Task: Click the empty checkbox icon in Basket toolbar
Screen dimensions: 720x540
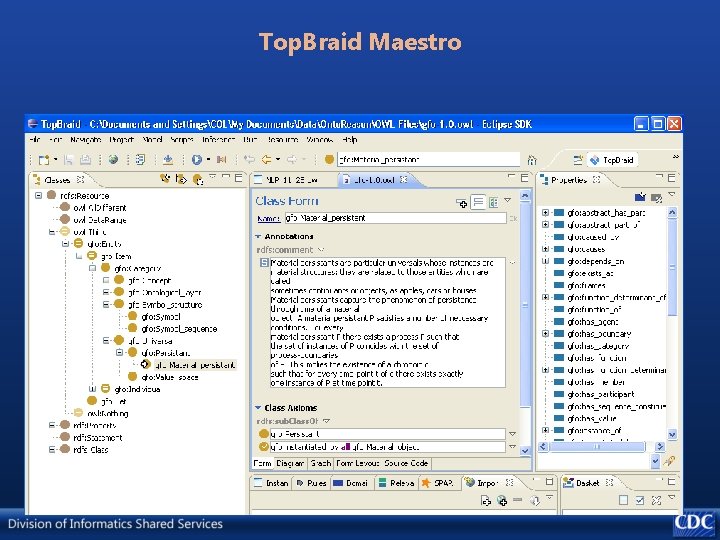Action: coord(623,501)
